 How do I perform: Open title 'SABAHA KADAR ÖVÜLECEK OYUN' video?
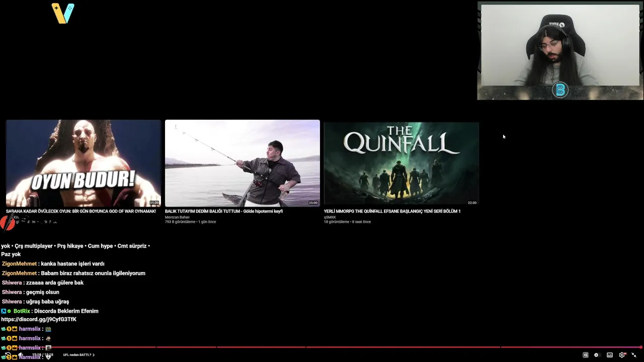(x=81, y=211)
